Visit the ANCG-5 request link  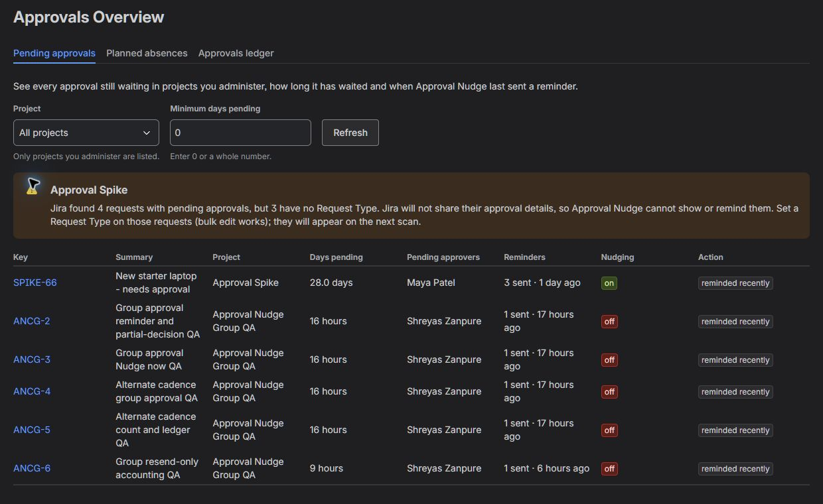tap(32, 430)
